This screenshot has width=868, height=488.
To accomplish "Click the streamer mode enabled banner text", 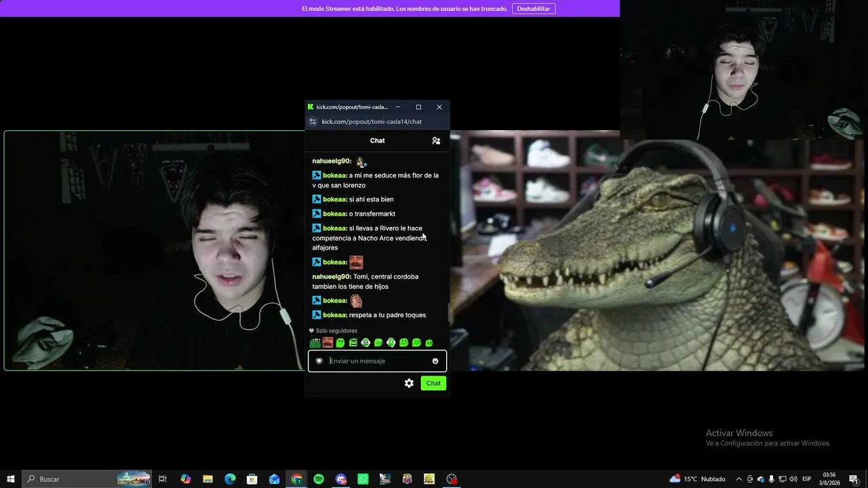I will click(405, 9).
